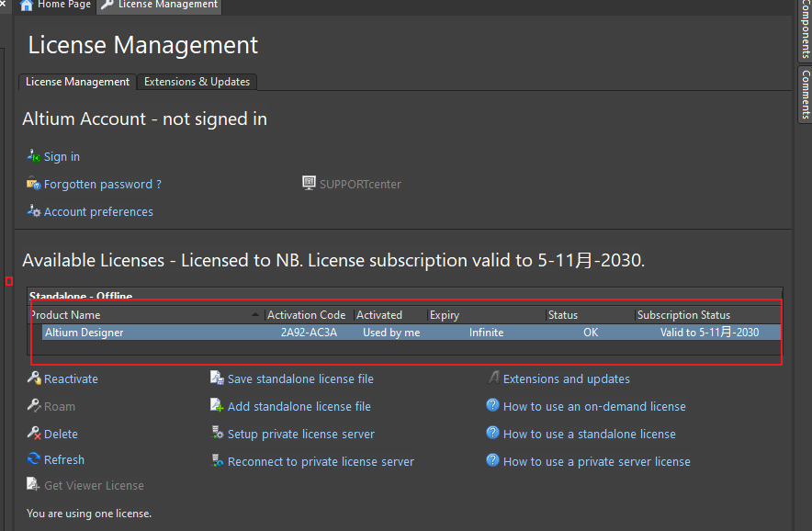
Task: Click the Reconnect to private license server icon
Action: [x=217, y=460]
